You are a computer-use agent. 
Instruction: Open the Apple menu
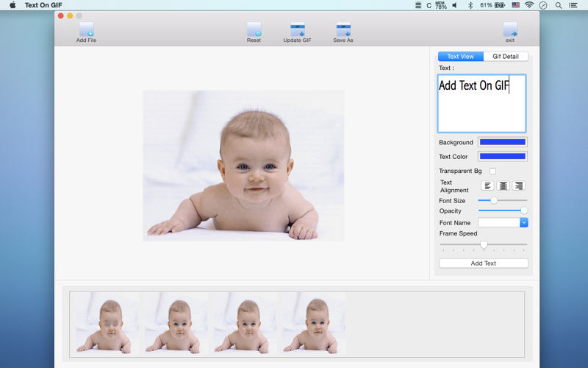click(x=12, y=5)
